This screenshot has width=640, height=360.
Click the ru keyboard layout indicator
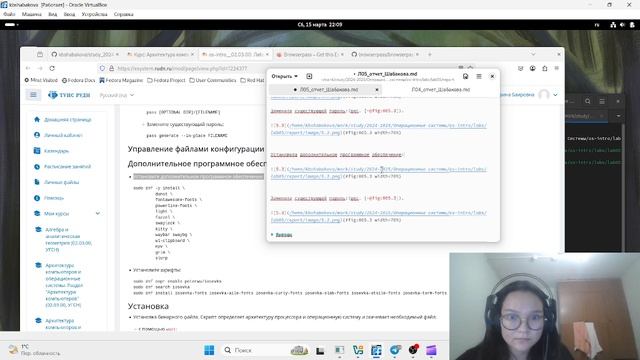click(x=597, y=25)
